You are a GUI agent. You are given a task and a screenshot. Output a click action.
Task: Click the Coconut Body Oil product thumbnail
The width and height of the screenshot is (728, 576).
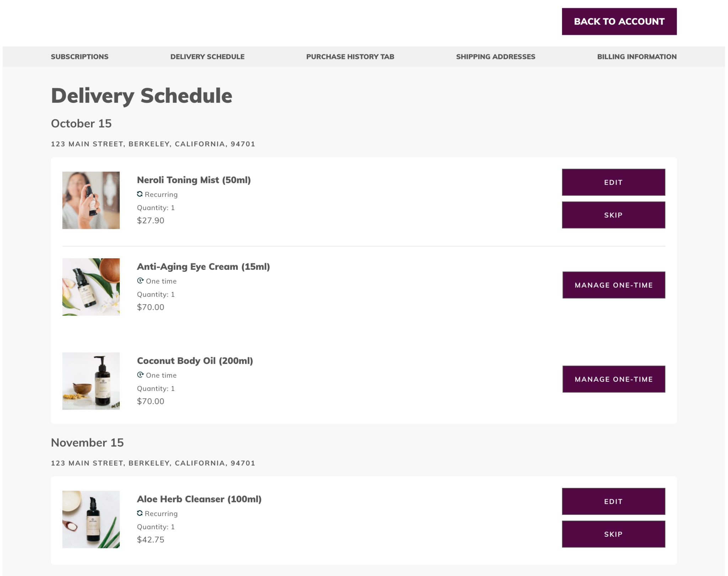click(91, 381)
